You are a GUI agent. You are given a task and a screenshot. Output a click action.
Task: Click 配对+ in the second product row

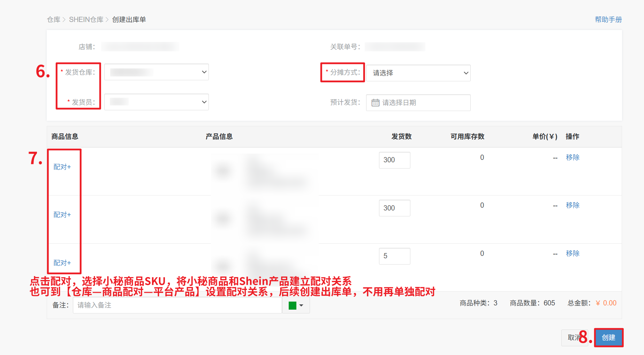pyautogui.click(x=62, y=215)
